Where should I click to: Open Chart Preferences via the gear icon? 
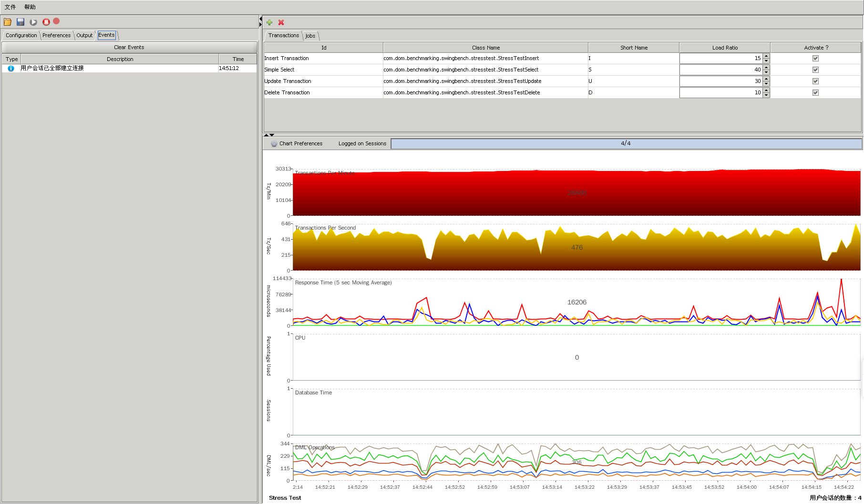[274, 143]
